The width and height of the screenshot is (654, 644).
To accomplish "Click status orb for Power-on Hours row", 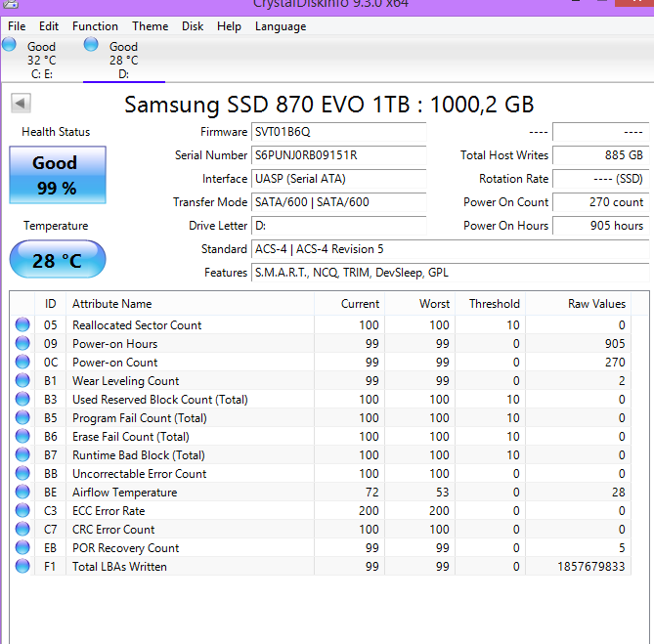I will click(x=22, y=343).
